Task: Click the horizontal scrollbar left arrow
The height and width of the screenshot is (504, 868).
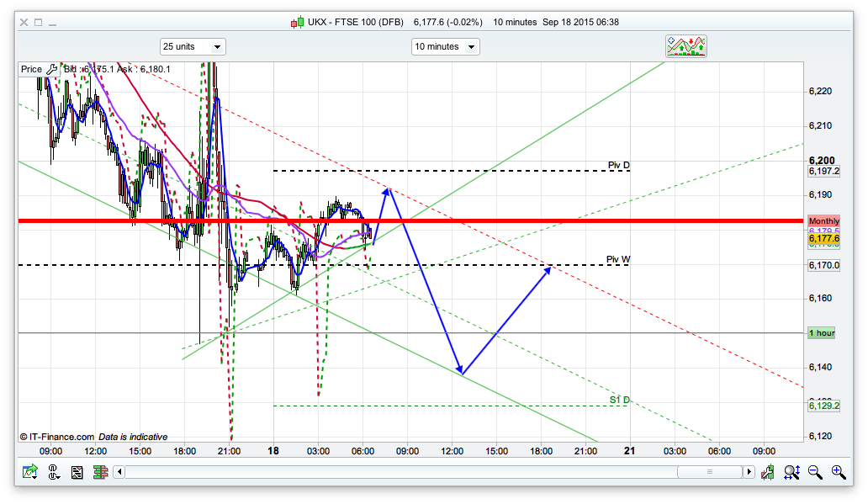Action: [x=120, y=473]
